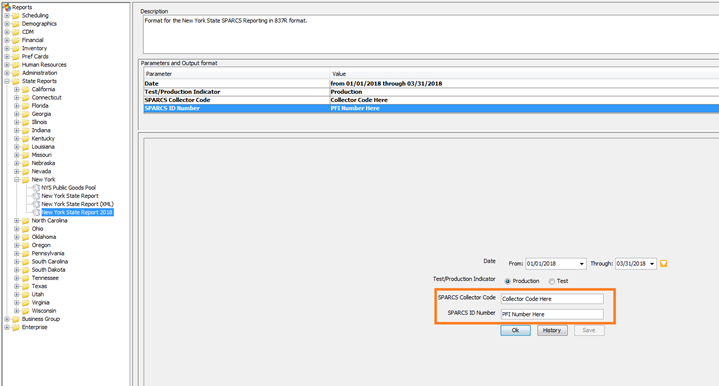719x386 pixels.
Task: Open report History
Action: [552, 331]
